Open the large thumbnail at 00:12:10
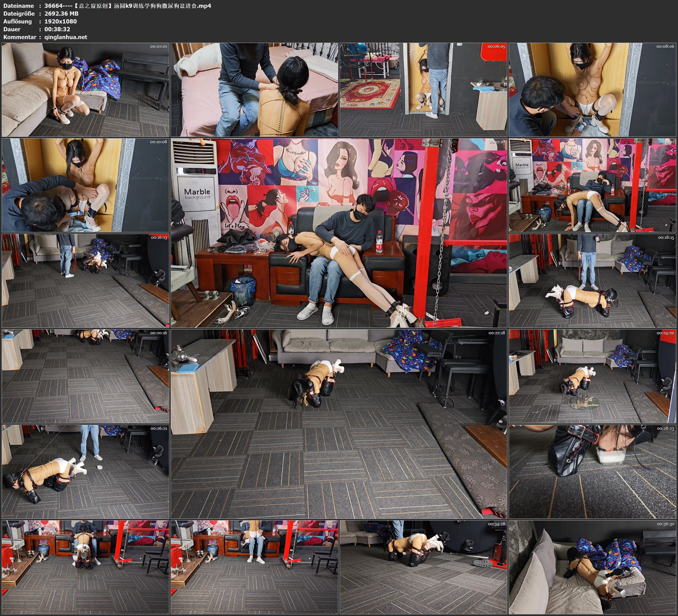Image resolution: width=678 pixels, height=616 pixels. point(339,233)
